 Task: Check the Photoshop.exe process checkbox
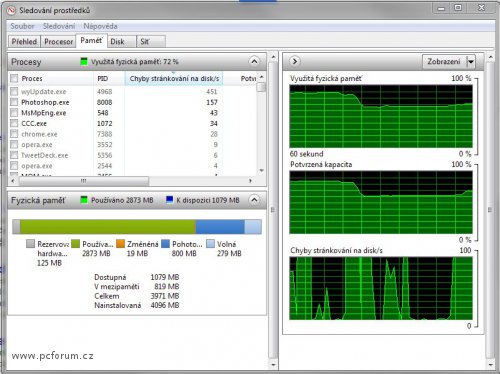tap(14, 102)
